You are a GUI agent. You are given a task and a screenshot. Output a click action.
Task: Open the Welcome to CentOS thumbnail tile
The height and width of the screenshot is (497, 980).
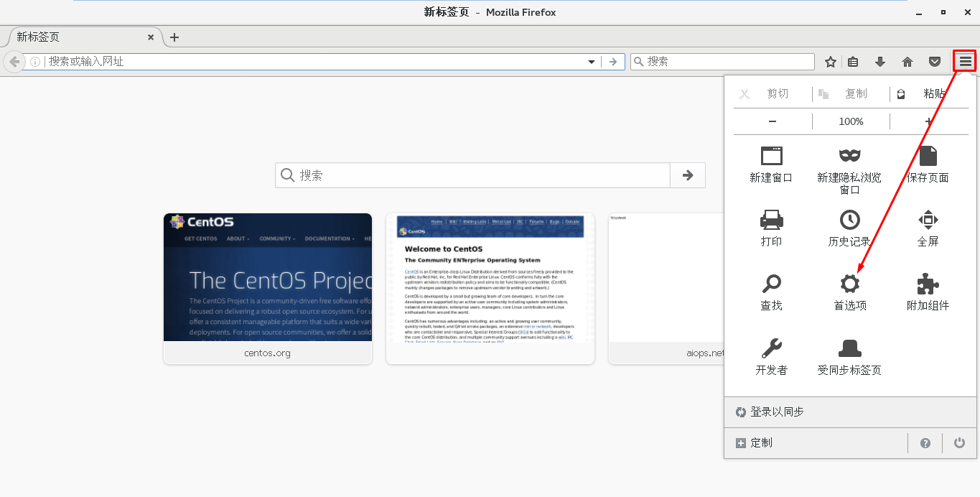pyautogui.click(x=490, y=289)
